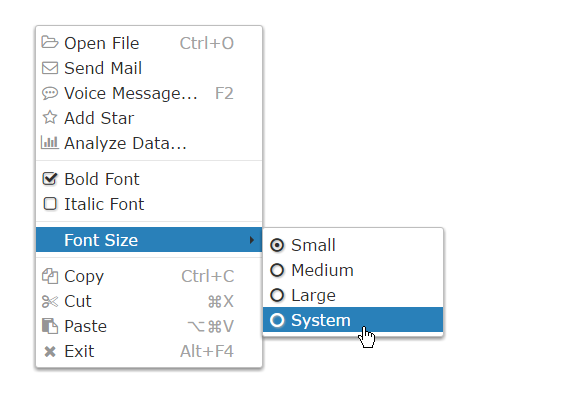The height and width of the screenshot is (398, 583).
Task: Open the Font Size submenu item
Action: click(x=149, y=240)
